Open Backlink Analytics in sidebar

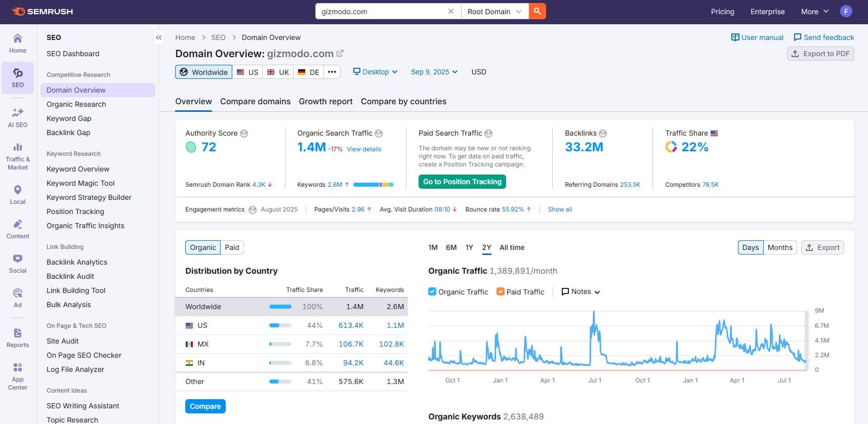(x=77, y=262)
